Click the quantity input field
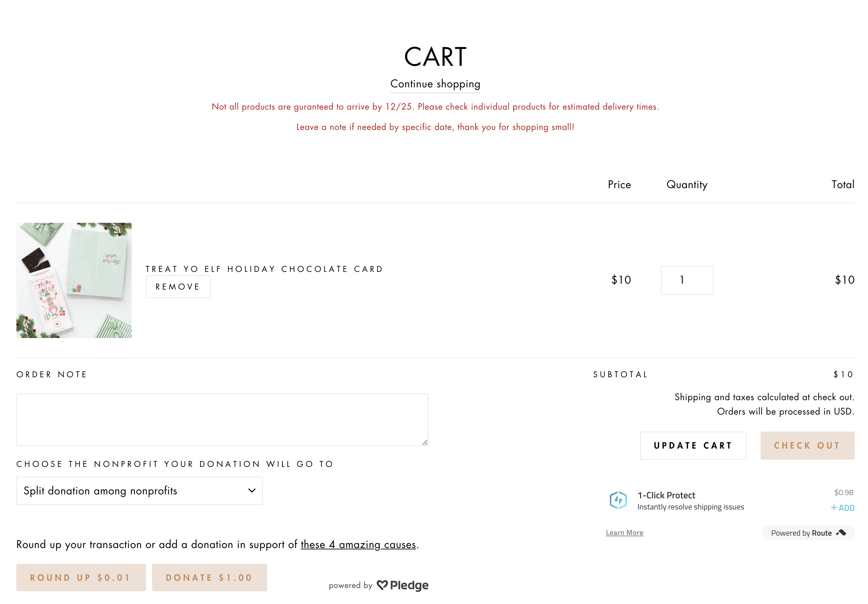 click(687, 280)
